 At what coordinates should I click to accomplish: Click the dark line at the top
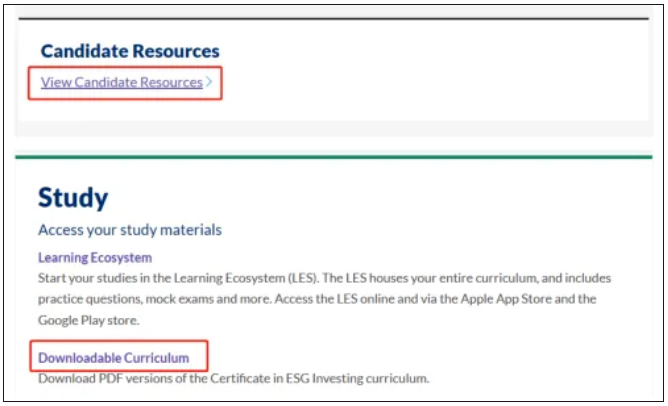[334, 18]
